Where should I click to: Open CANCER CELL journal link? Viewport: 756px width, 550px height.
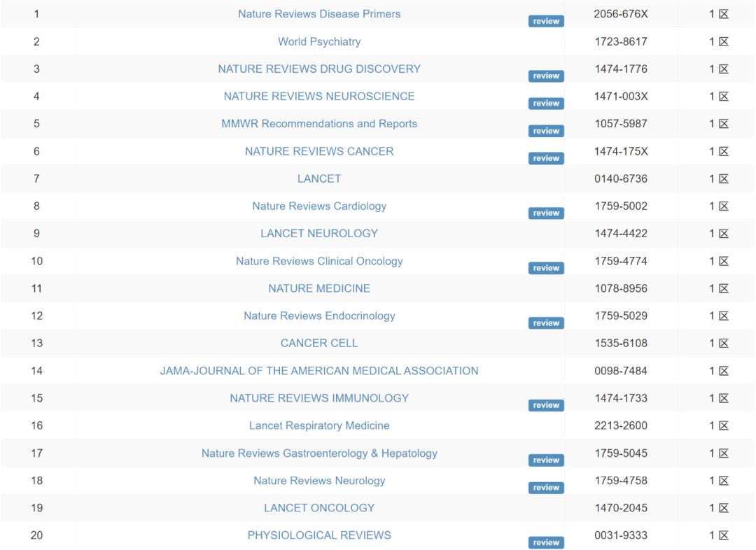point(319,343)
